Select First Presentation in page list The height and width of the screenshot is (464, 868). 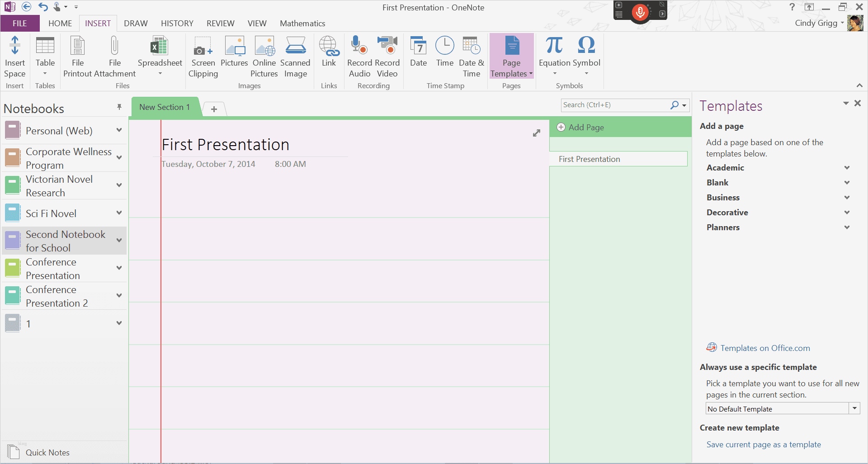pyautogui.click(x=618, y=159)
